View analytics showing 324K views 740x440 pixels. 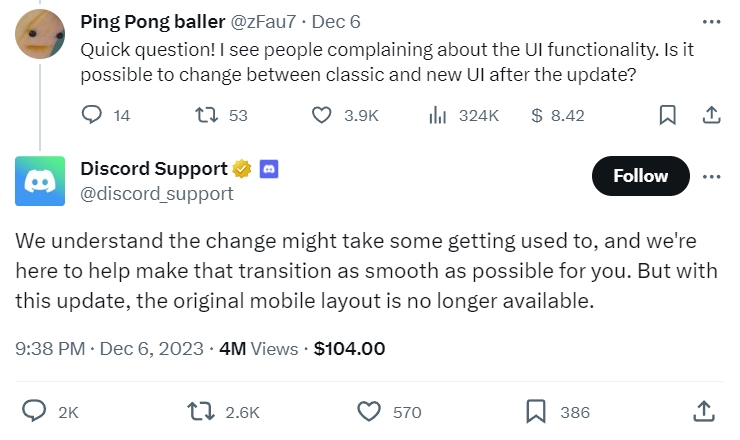coord(437,116)
